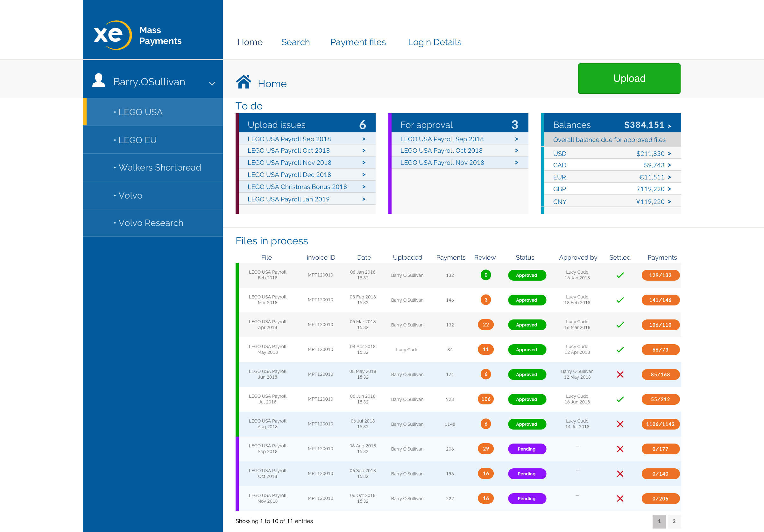764x532 pixels.
Task: Click 1106/1142 payments progress pill
Action: click(660, 424)
